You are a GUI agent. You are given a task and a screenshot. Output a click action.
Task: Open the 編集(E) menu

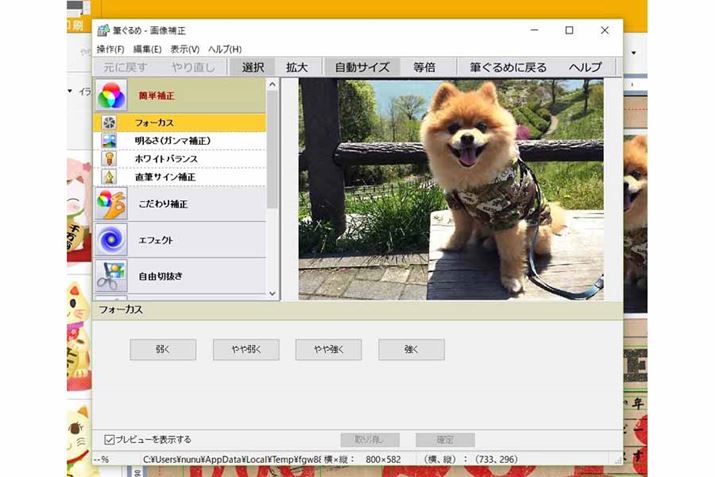pos(147,49)
